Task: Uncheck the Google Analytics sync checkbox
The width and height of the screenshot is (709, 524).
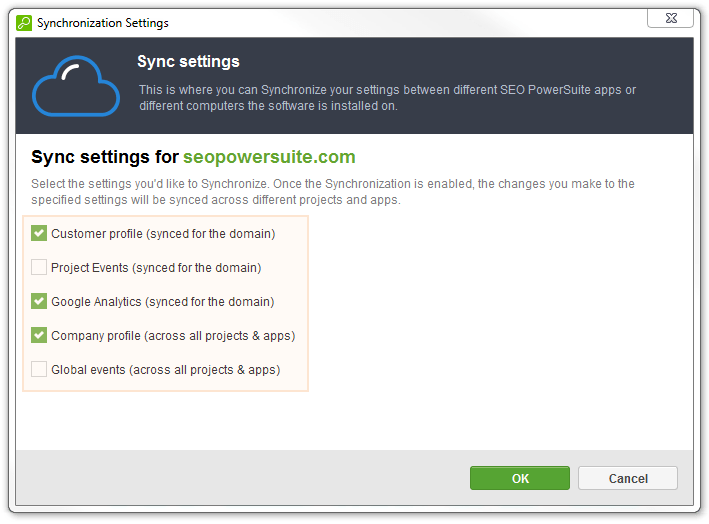Action: click(x=39, y=301)
